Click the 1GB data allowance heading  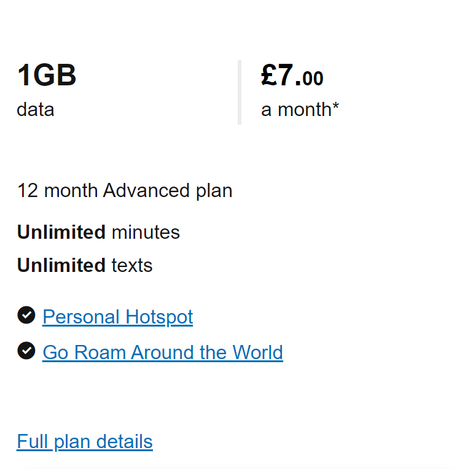(47, 75)
